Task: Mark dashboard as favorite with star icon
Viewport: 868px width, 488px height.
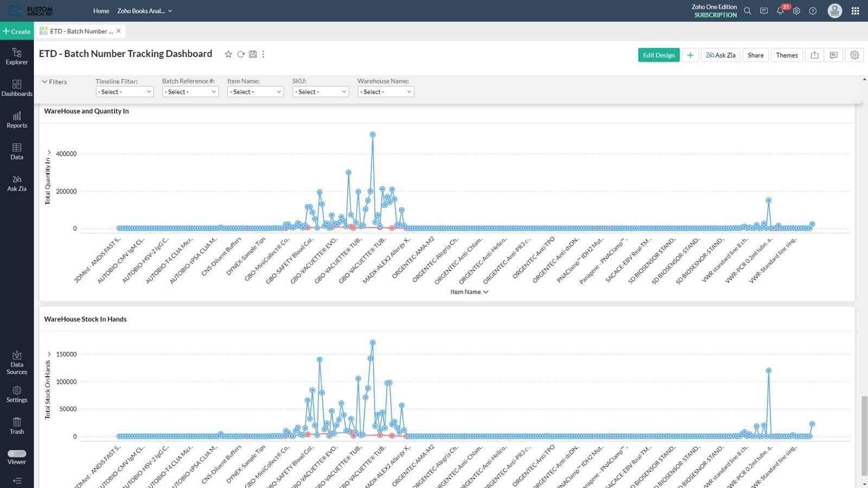Action: coord(228,54)
